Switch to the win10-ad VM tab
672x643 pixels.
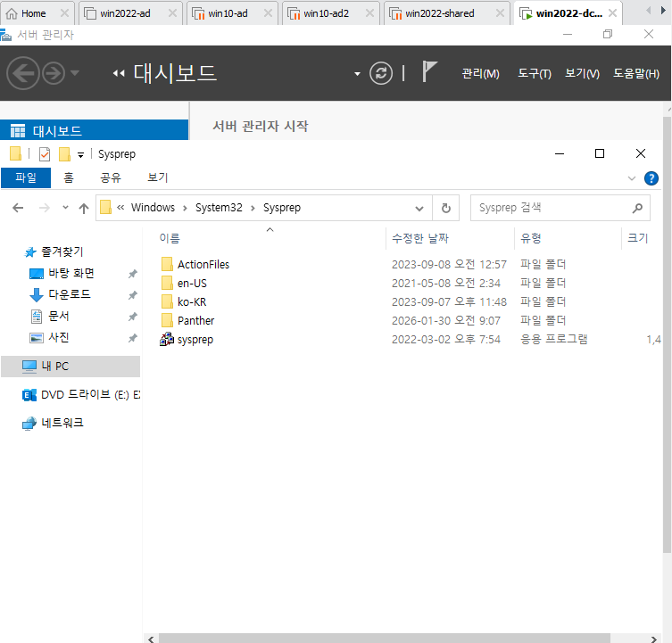[232, 13]
